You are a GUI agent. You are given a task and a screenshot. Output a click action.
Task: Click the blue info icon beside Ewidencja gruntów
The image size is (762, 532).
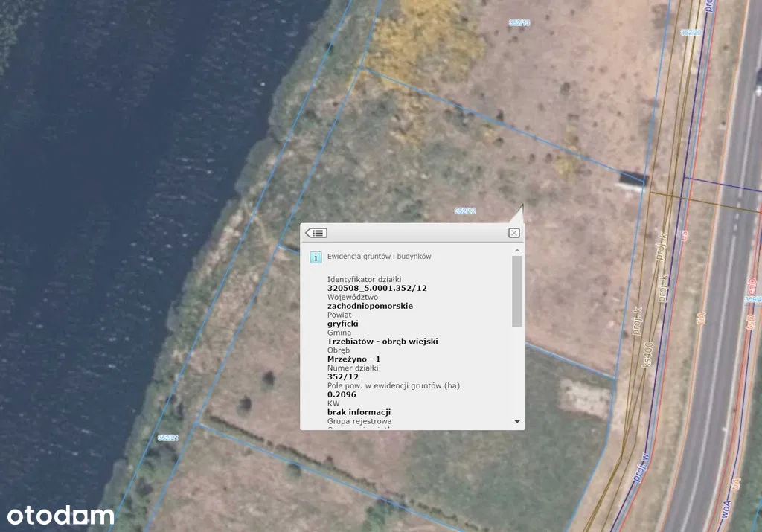316,257
